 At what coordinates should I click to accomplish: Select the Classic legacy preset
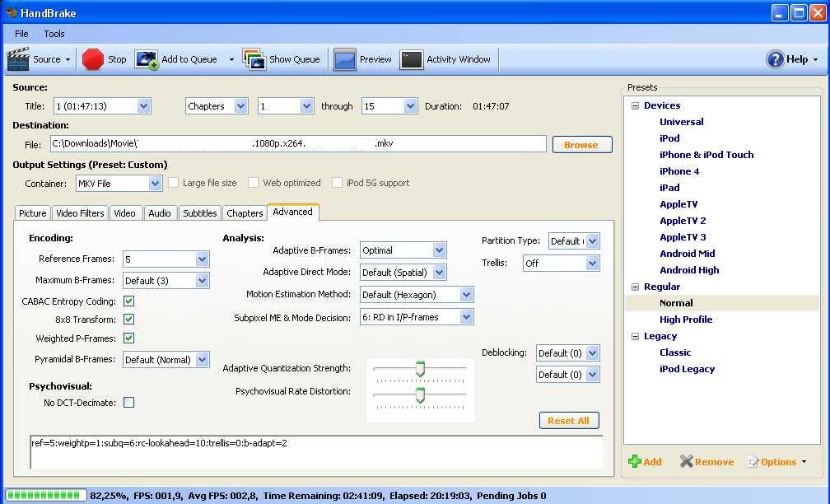click(675, 352)
